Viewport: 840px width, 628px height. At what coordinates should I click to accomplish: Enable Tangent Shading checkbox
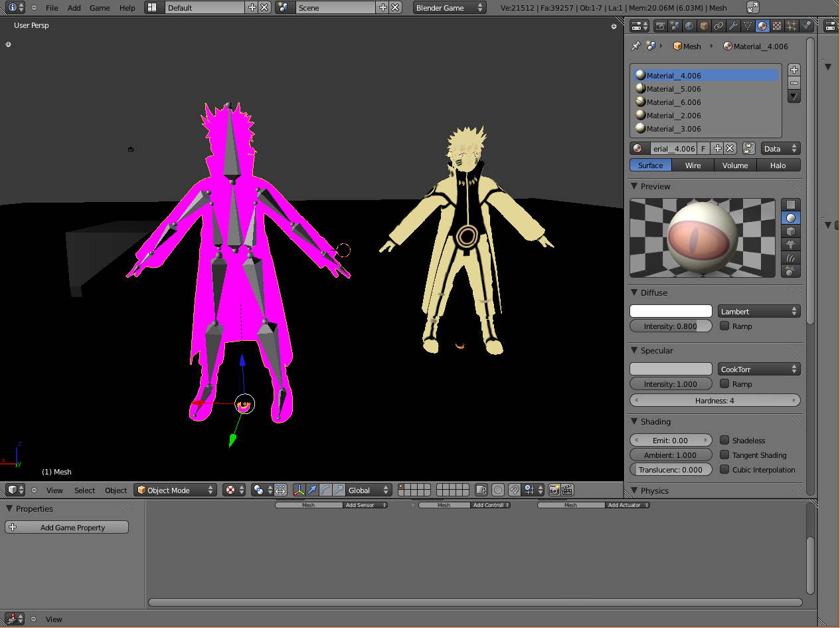[x=724, y=455]
